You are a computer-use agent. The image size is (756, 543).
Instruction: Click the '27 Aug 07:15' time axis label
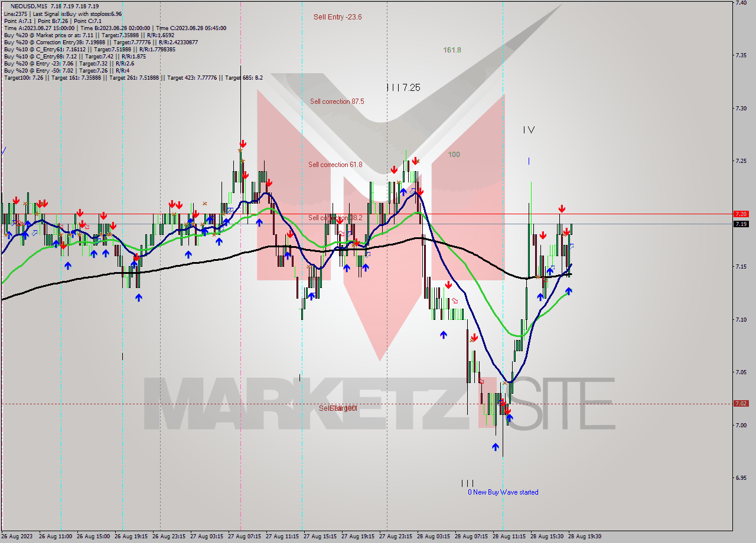tap(245, 537)
